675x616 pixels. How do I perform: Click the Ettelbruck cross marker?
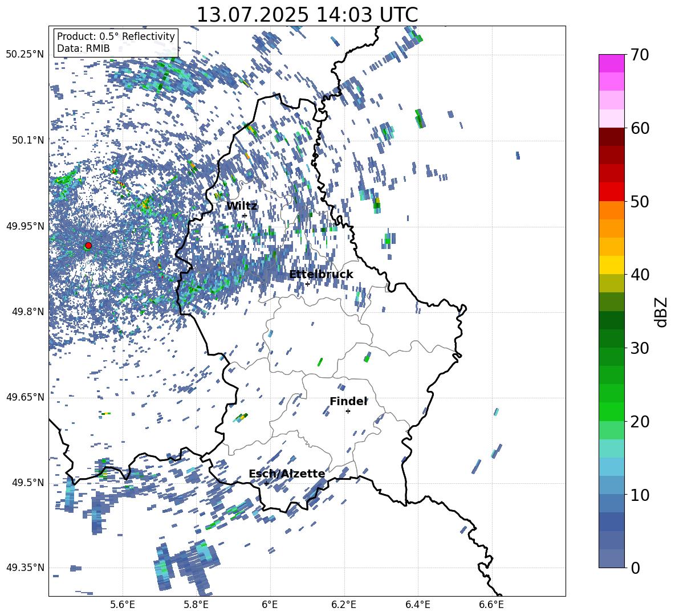click(307, 284)
